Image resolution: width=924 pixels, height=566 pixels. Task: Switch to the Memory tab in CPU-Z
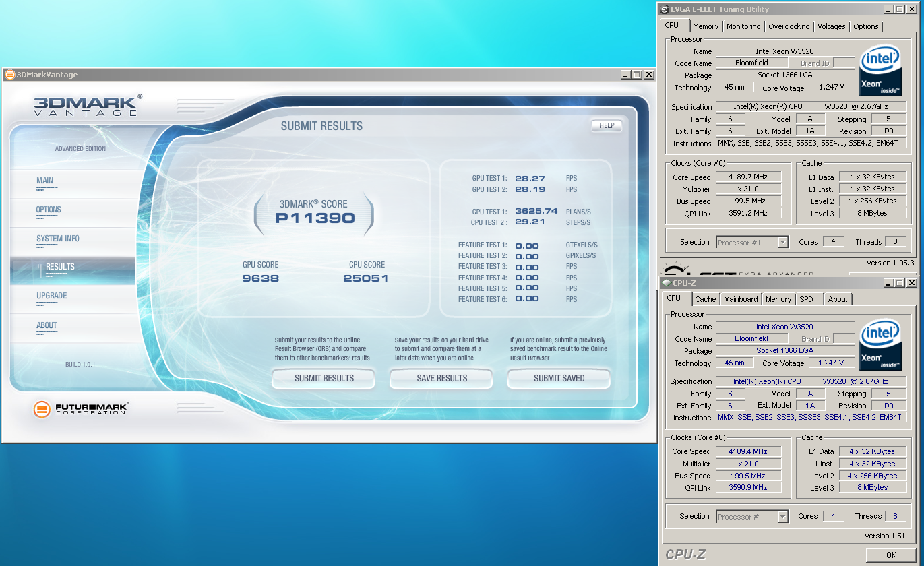coord(778,299)
